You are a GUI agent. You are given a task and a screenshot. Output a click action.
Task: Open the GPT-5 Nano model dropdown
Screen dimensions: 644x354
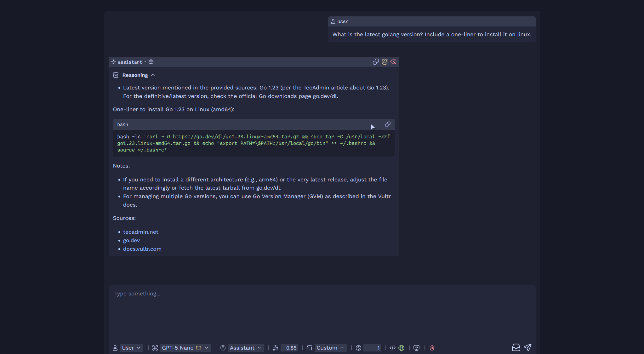point(185,348)
